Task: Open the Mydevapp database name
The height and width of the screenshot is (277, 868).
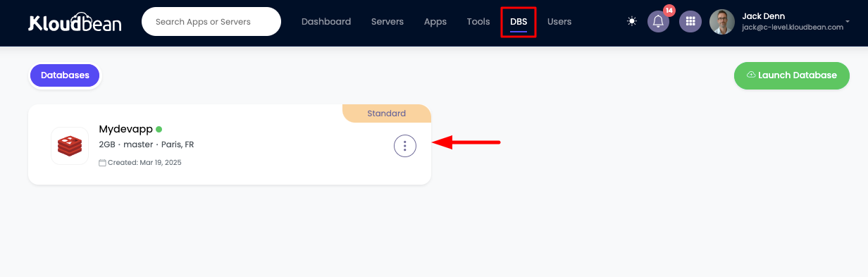Action: click(x=126, y=129)
